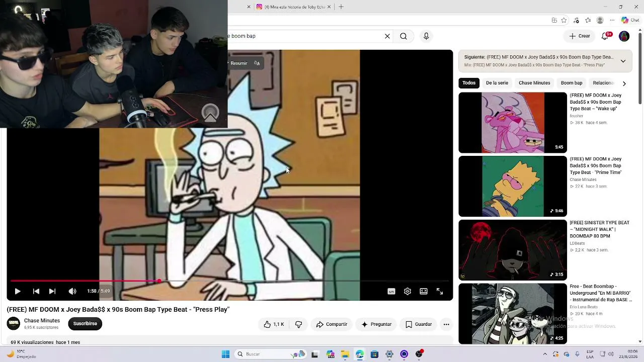Show hidden system tray icons

545,354
